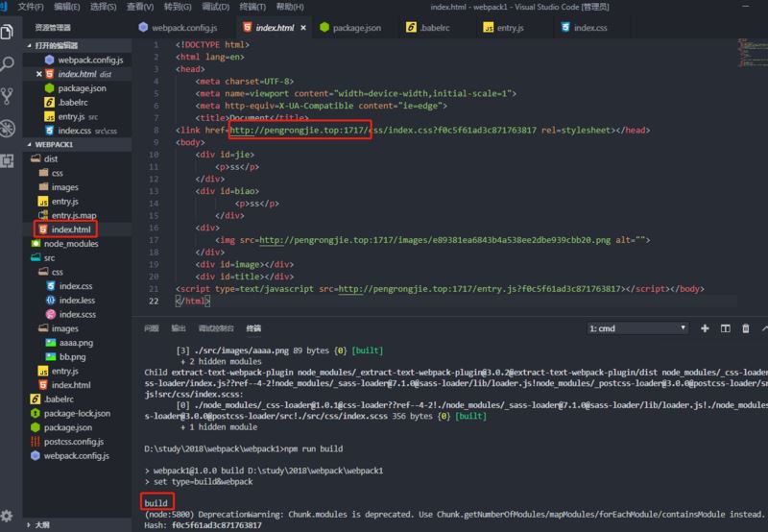Create a new terminal with plus icon
Image resolution: width=768 pixels, height=532 pixels.
(x=705, y=328)
